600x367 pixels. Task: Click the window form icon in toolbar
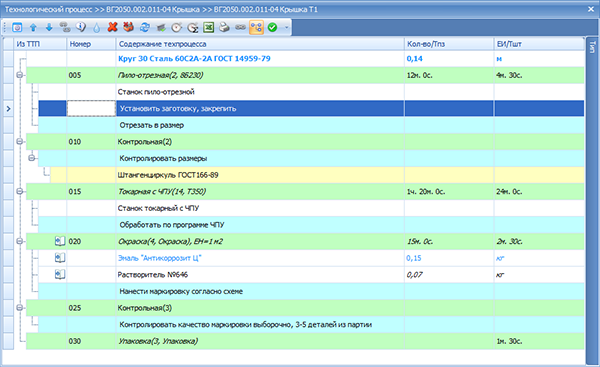pos(17,27)
